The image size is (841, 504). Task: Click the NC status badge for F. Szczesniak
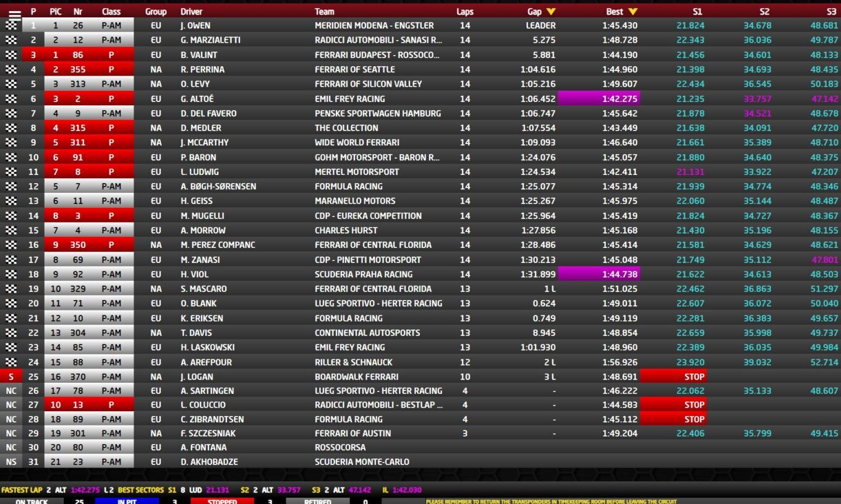point(11,434)
